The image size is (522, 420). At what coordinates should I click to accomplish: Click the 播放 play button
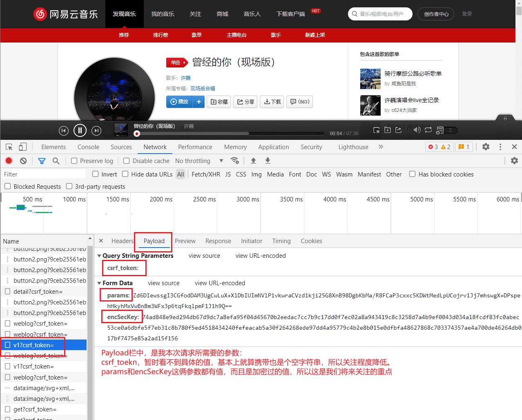[180, 102]
